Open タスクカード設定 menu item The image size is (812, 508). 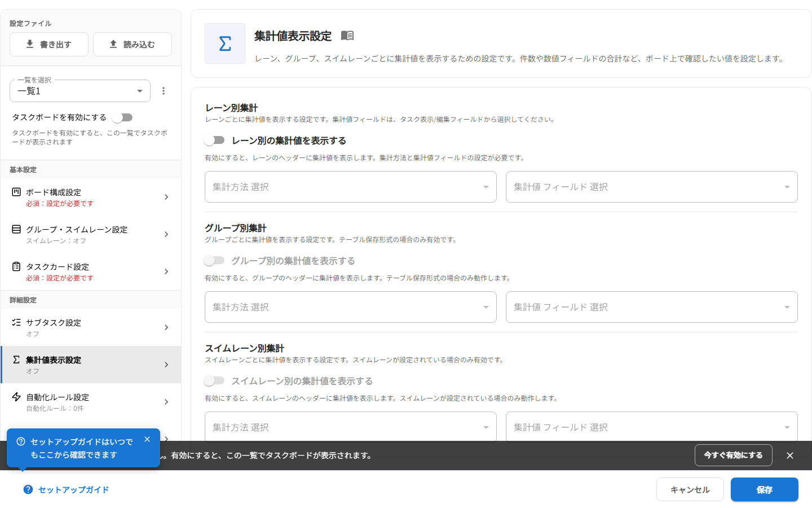(91, 271)
